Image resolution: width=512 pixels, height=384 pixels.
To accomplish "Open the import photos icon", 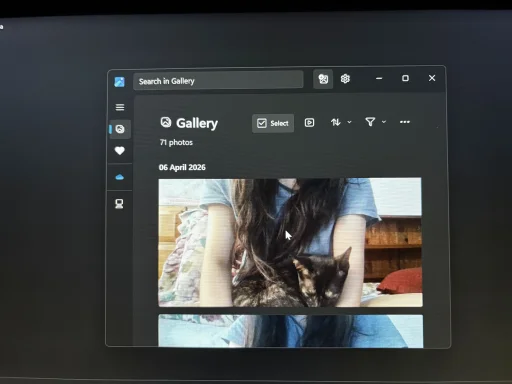I will [x=323, y=79].
